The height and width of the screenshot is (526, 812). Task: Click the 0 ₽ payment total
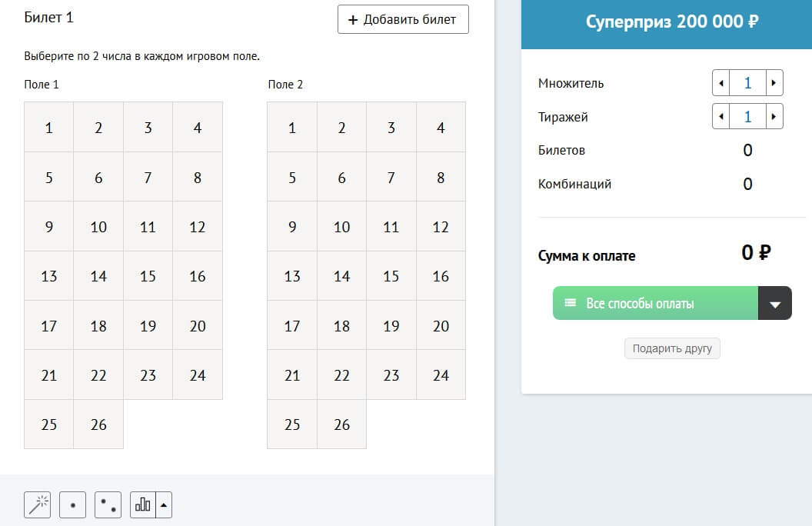(x=756, y=253)
